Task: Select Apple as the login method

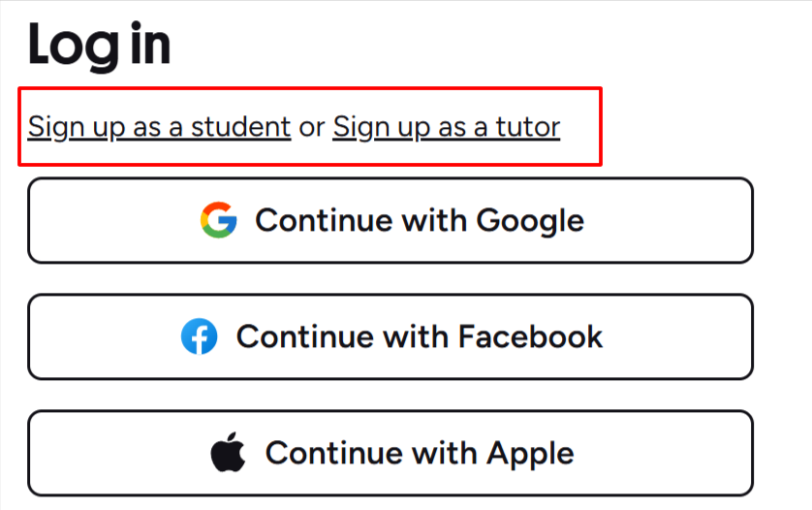Action: (390, 453)
